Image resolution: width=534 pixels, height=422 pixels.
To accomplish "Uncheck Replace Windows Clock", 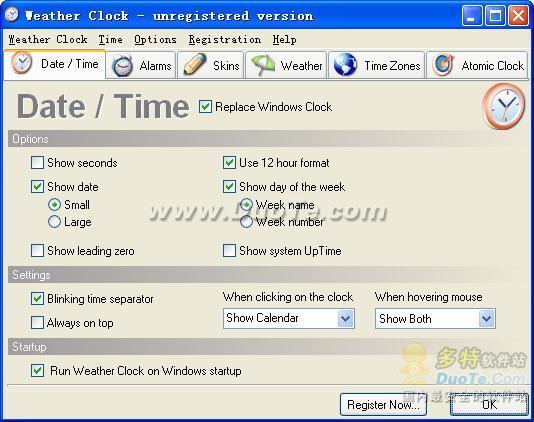I will [x=205, y=107].
